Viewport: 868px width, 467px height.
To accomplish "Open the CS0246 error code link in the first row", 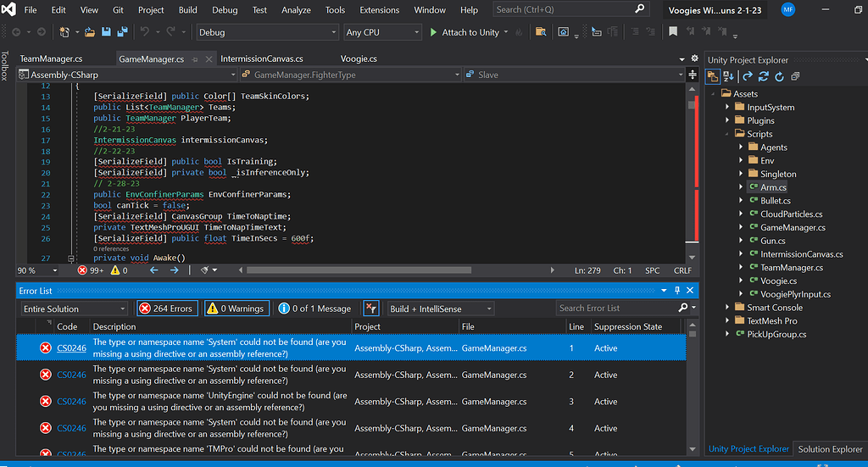I will pos(71,348).
